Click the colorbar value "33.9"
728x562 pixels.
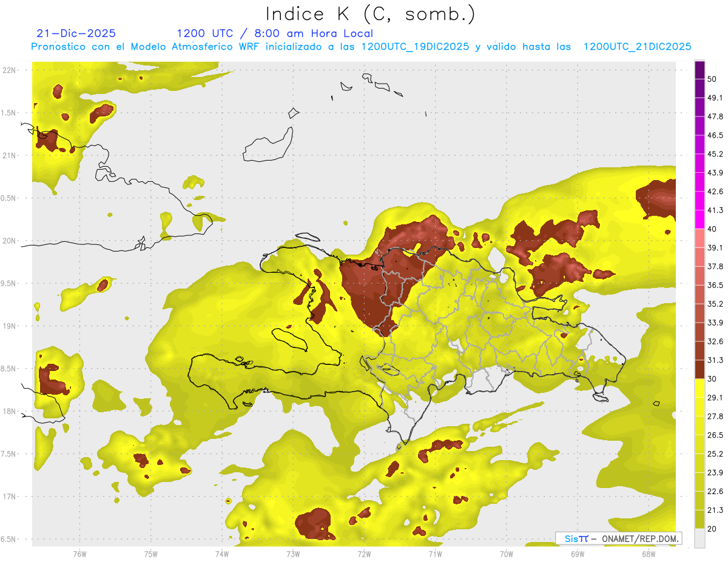(715, 323)
